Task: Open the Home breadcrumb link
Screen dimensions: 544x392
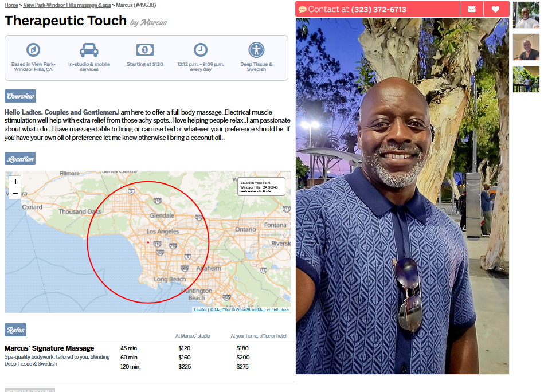Action: (11, 5)
